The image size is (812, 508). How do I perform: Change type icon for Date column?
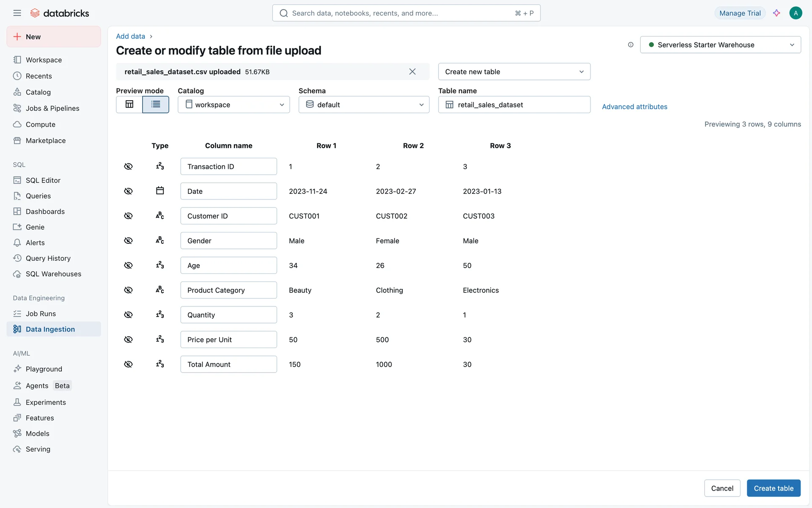click(x=160, y=191)
